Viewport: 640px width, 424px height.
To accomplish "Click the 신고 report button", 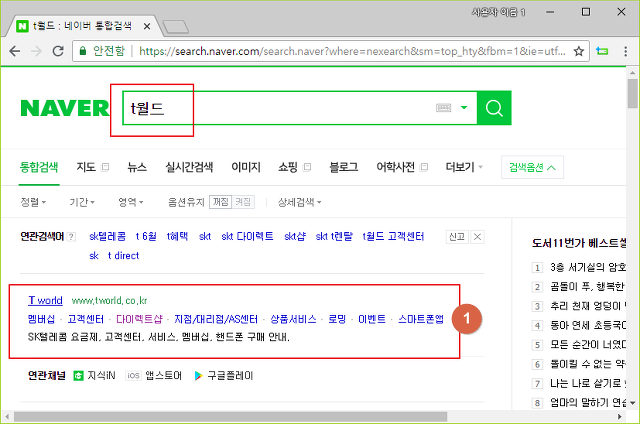I will tap(457, 237).
